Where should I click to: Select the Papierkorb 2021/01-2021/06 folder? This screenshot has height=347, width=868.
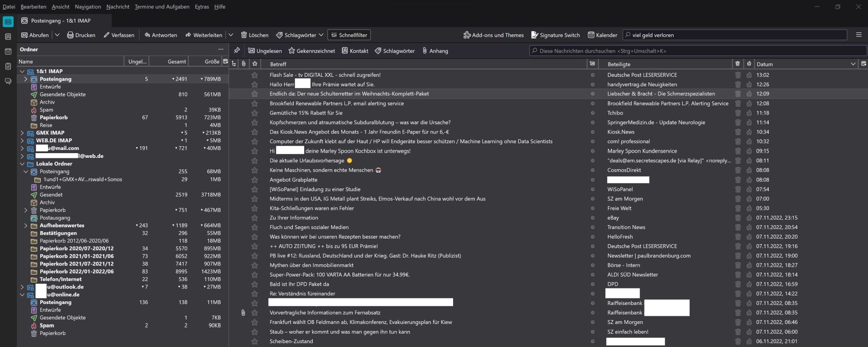[76, 256]
